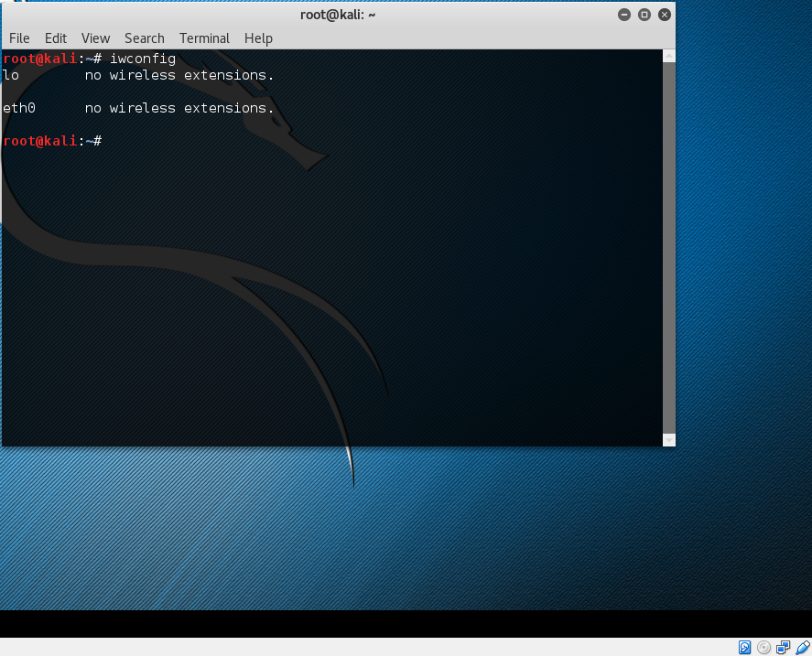Image resolution: width=812 pixels, height=656 pixels.
Task: Open the View menu
Action: [95, 38]
